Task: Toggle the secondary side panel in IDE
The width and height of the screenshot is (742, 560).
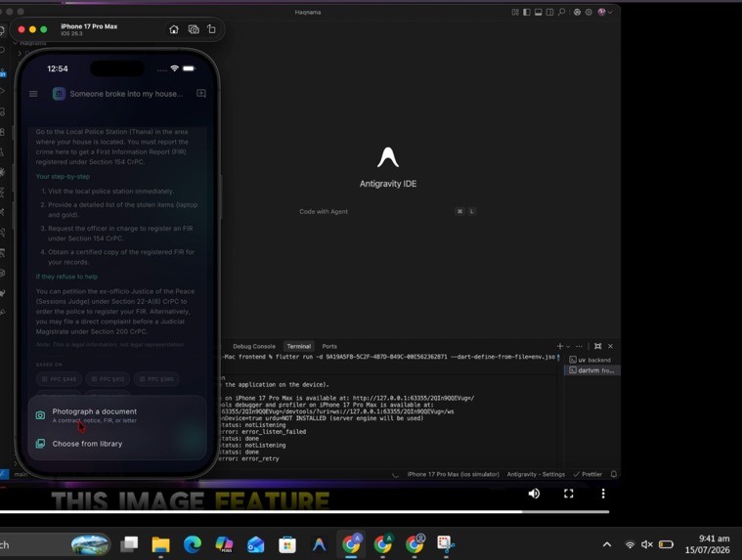Action: click(x=549, y=13)
